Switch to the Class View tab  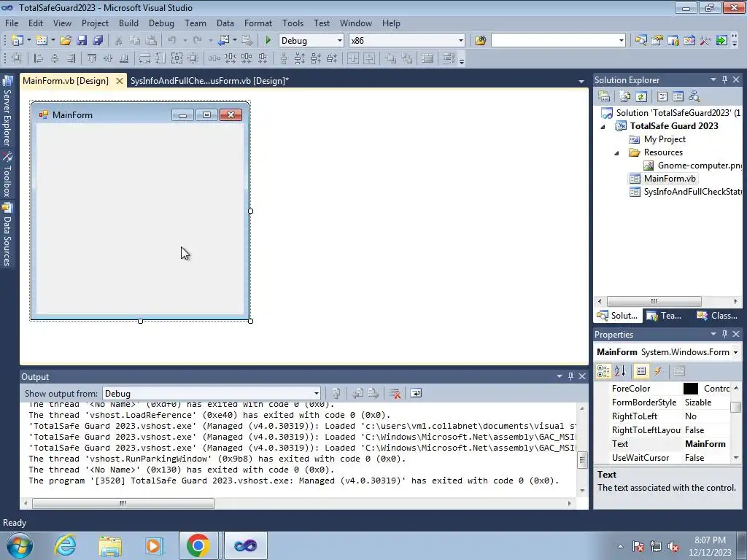click(717, 315)
